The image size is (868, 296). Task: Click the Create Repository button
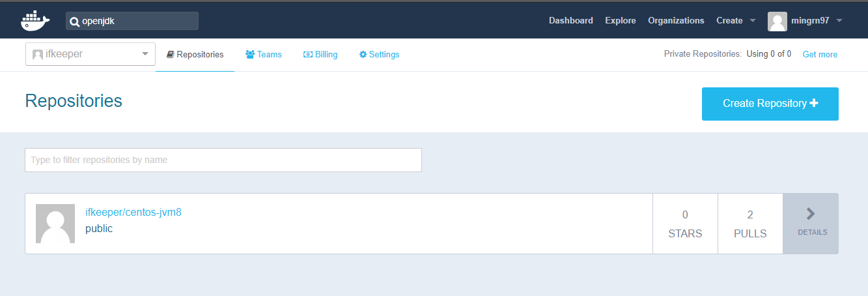point(770,104)
